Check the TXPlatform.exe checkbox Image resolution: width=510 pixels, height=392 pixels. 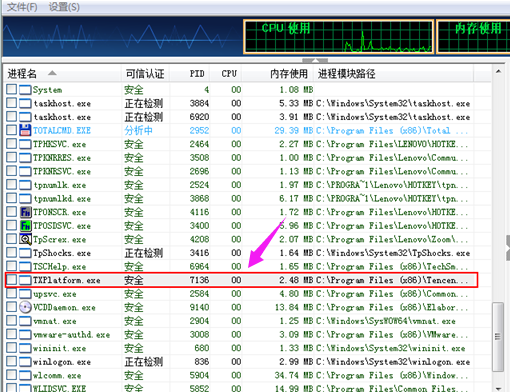11,279
